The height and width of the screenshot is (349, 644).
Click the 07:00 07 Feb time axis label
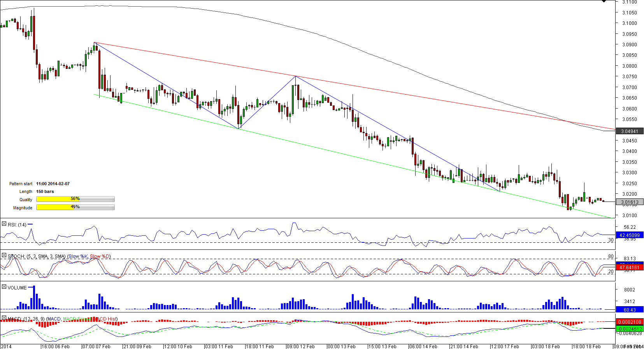click(x=96, y=346)
